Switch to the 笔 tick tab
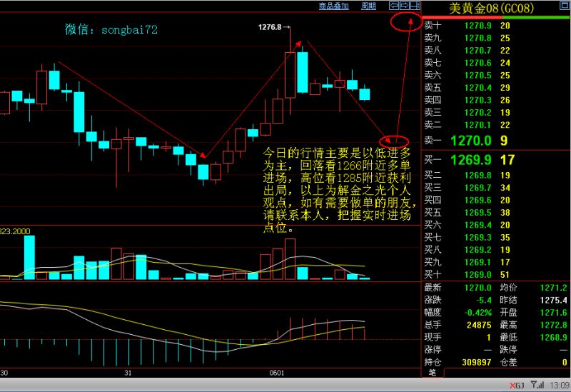 [x=433, y=372]
